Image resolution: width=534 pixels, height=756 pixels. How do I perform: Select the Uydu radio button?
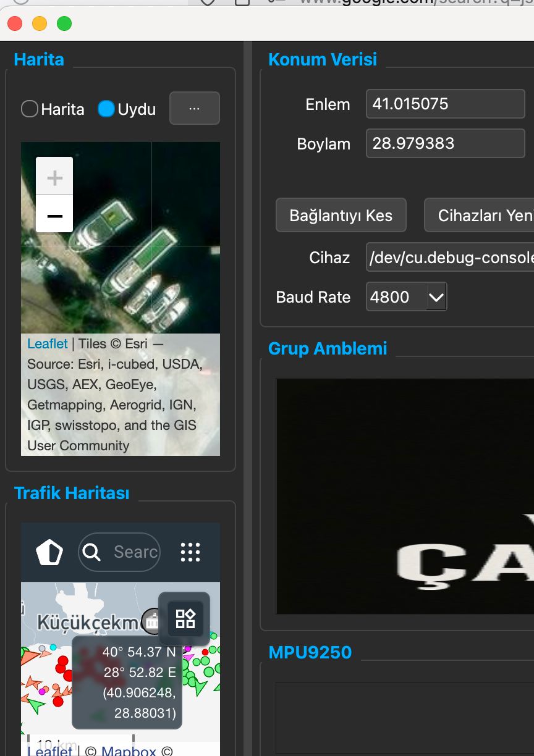tap(106, 109)
